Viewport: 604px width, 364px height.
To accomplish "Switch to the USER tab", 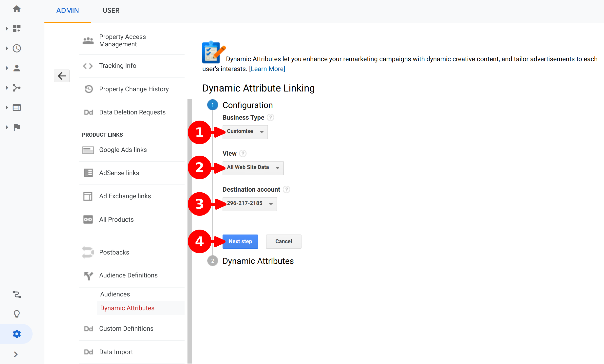I will 111,11.
